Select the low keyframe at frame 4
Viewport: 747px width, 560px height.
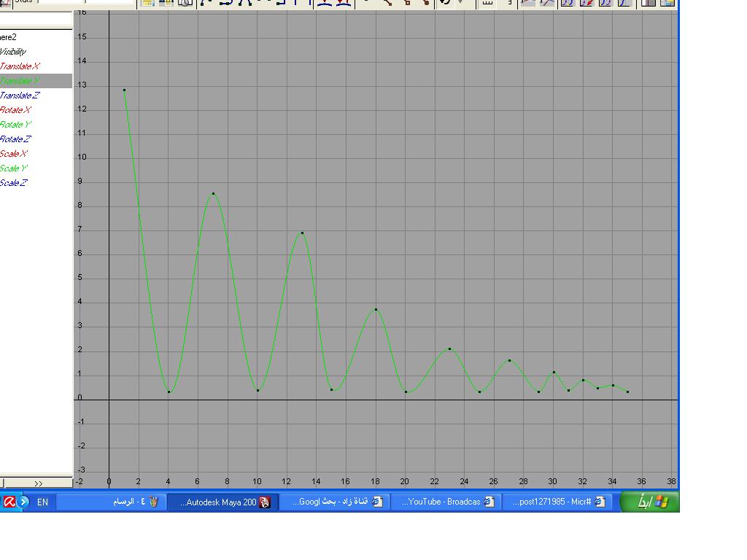[169, 392]
